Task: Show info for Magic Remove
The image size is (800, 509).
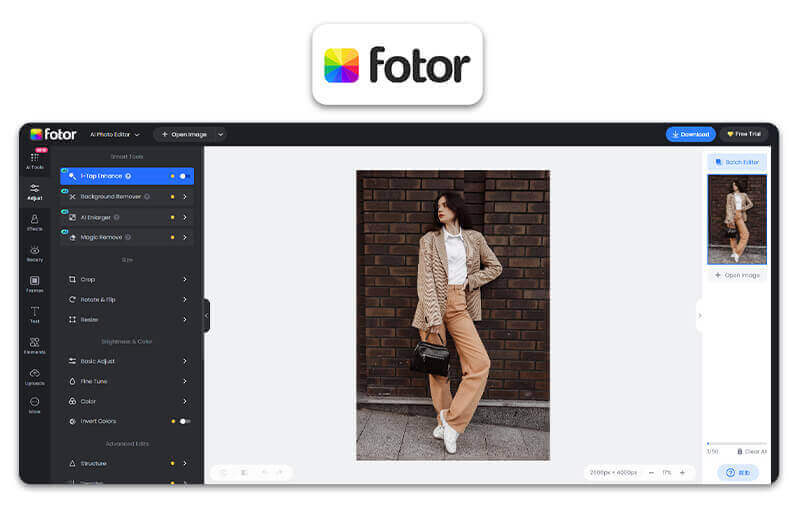Action: (x=128, y=237)
